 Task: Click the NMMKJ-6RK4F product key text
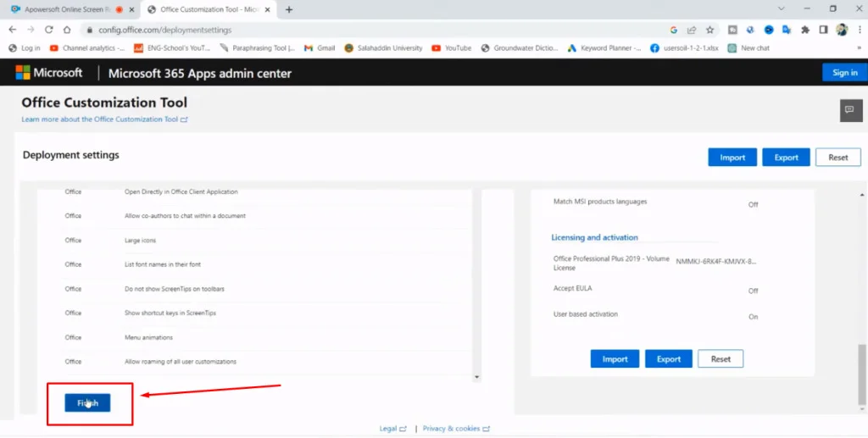coord(716,262)
